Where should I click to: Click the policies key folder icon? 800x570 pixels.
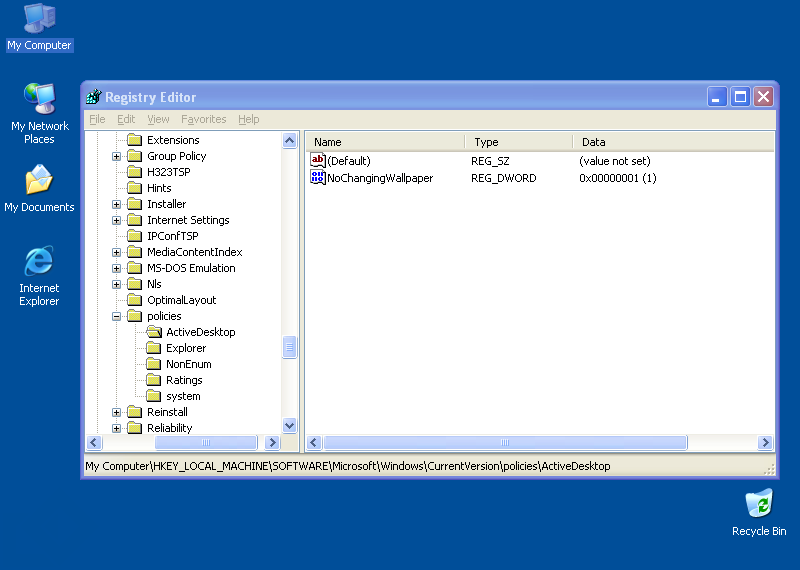pyautogui.click(x=135, y=316)
